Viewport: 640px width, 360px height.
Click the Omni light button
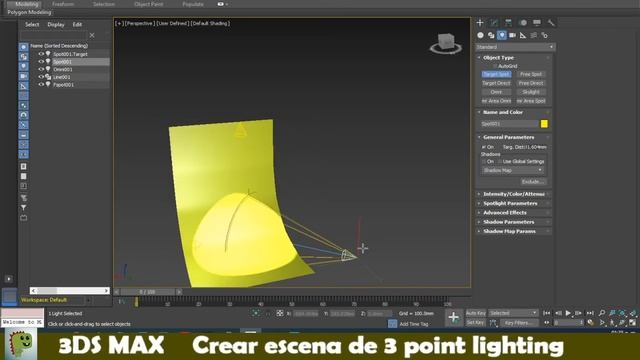tap(496, 92)
